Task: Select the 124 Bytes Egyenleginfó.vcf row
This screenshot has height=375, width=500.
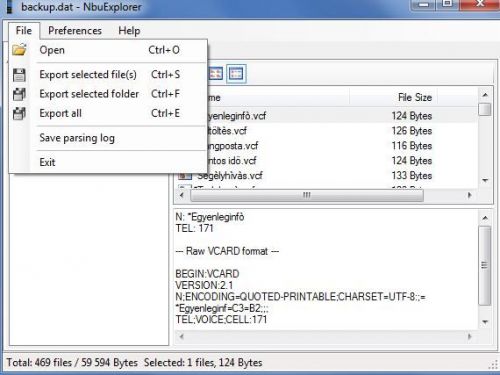Action: point(342,116)
